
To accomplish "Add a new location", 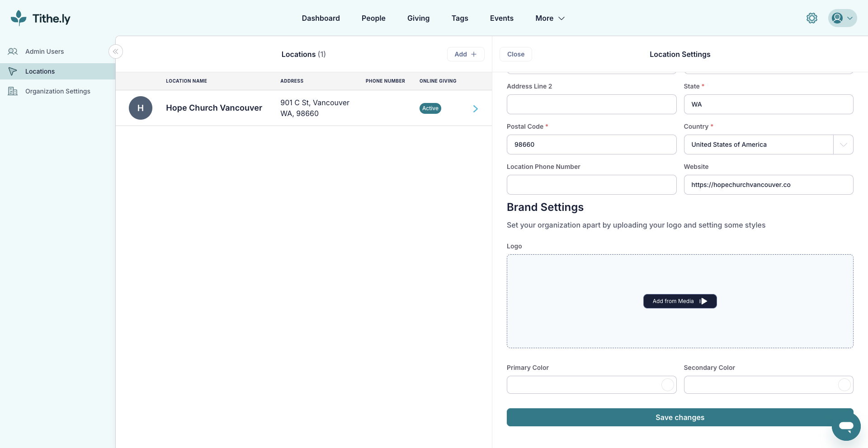I will (x=465, y=54).
